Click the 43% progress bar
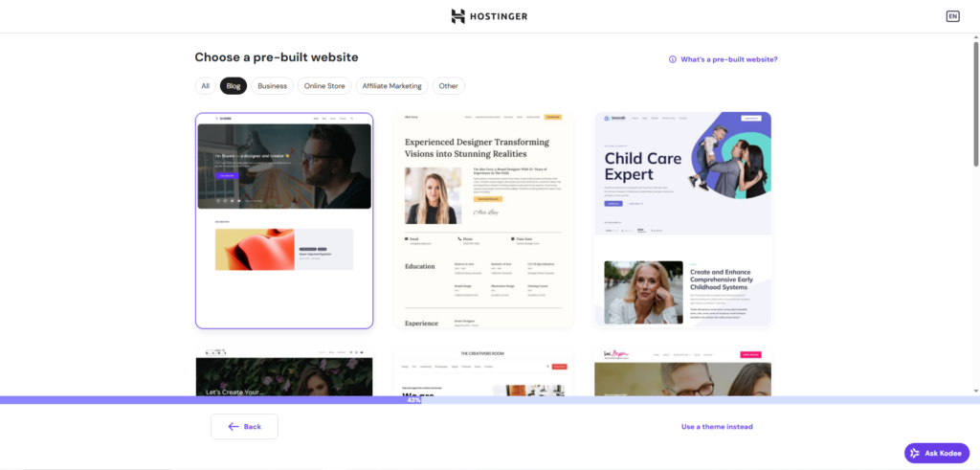 pos(490,400)
